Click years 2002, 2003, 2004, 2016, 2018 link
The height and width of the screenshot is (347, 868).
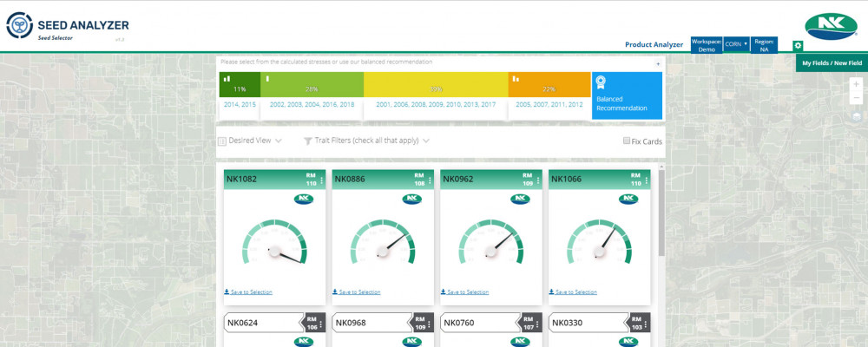(312, 104)
